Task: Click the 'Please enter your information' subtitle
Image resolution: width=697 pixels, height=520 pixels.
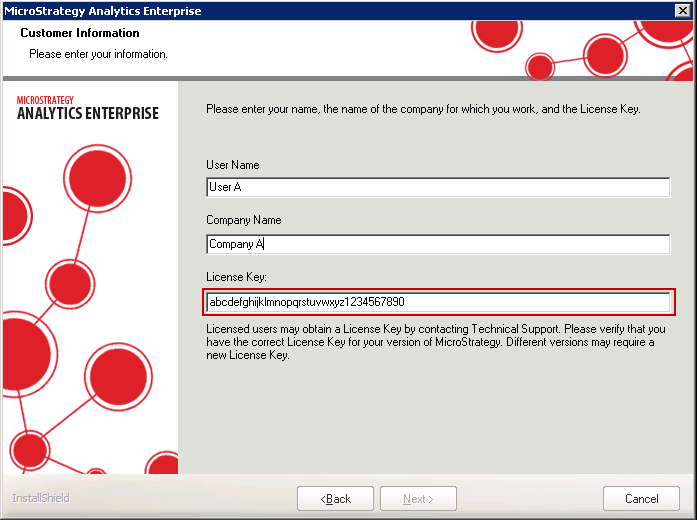Action: pyautogui.click(x=98, y=54)
